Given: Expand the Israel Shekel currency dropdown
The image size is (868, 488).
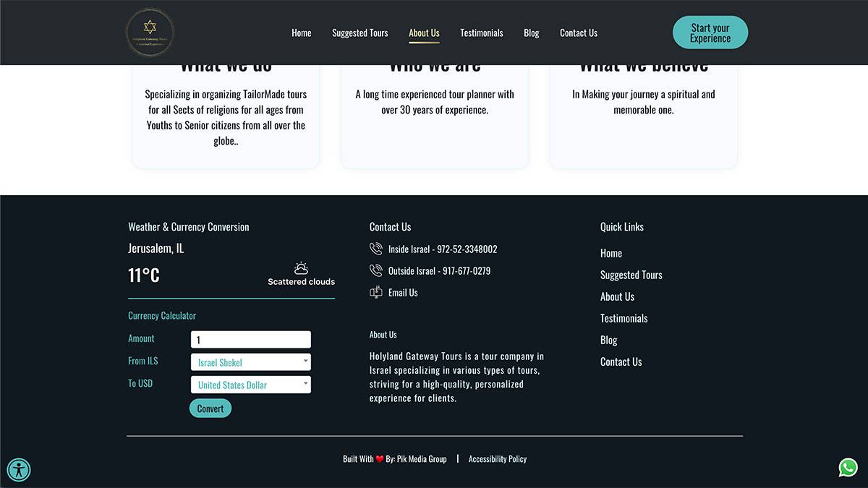Looking at the screenshot, I should tap(250, 362).
